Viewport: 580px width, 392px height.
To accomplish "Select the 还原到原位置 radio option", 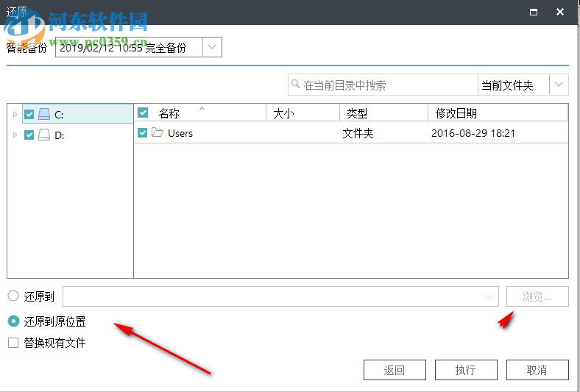I will pos(13,321).
